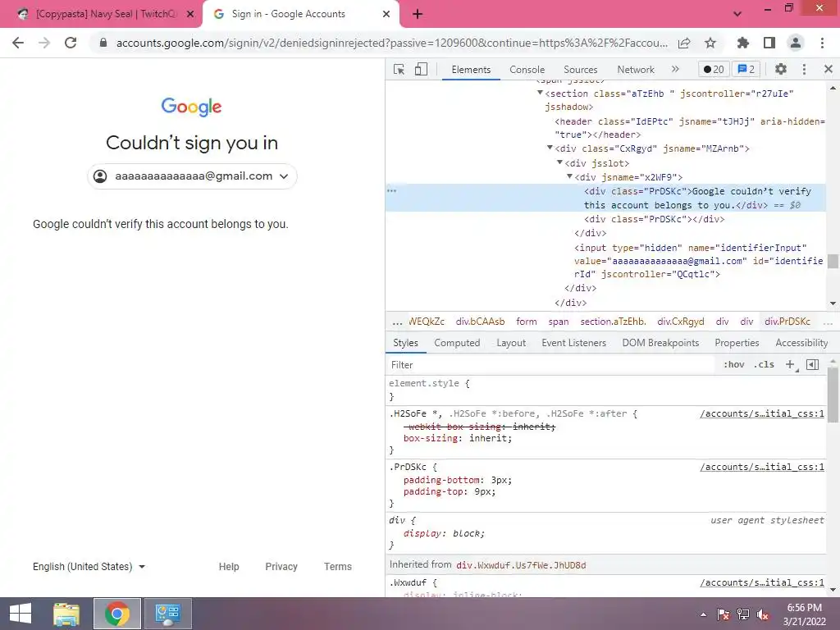The width and height of the screenshot is (840, 630).
Task: Open the Event Listeners tab
Action: click(x=573, y=343)
